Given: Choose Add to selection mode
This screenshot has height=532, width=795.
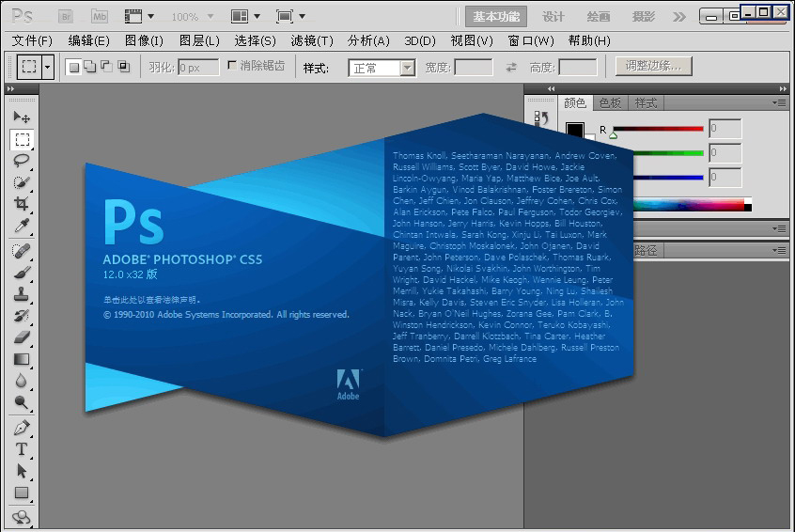Looking at the screenshot, I should (90, 67).
